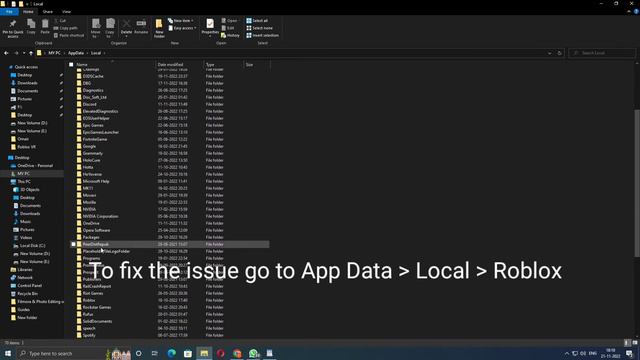Expand the address bar history dropdown
The image size is (640, 360).
point(549,53)
